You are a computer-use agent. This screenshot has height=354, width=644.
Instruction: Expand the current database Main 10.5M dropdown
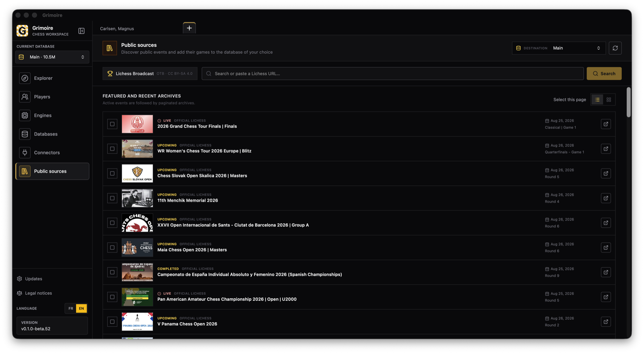point(52,57)
